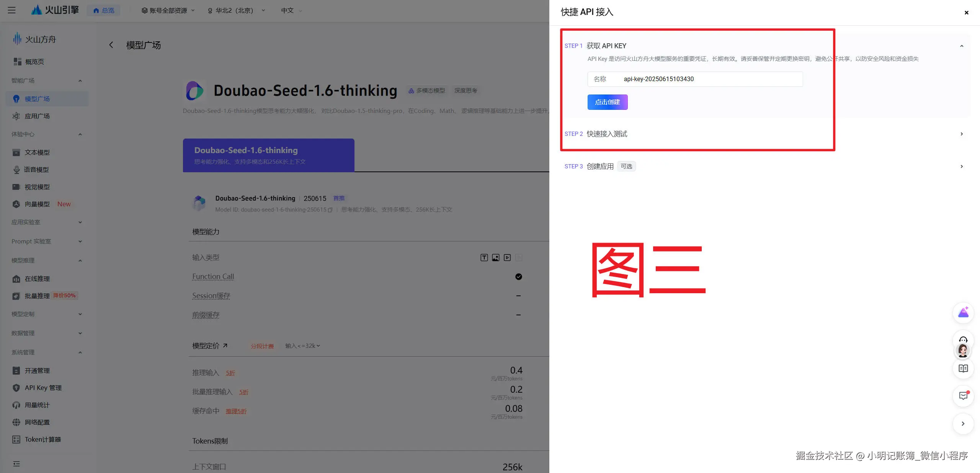Screen dimensions: 980x473
Task: Open the 华北2 (北京) region dropdown
Action: pyautogui.click(x=236, y=10)
